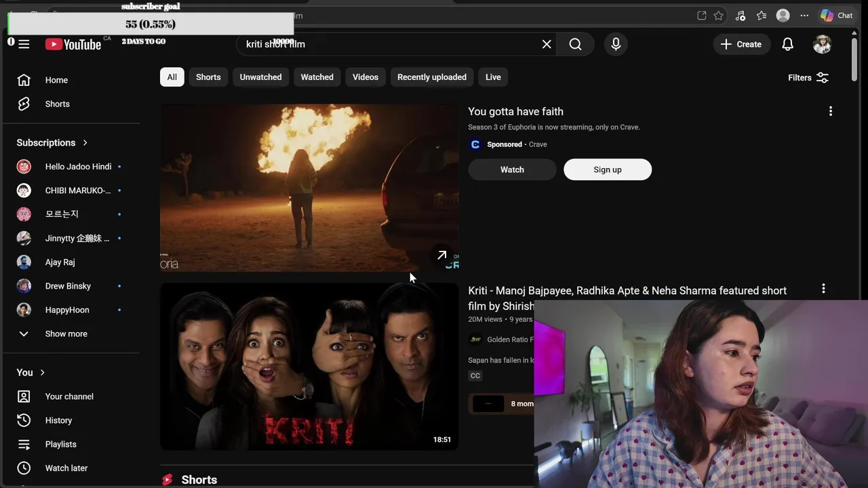Click the Shorts shelf icon
Viewport: 868px width, 488px height.
click(167, 480)
